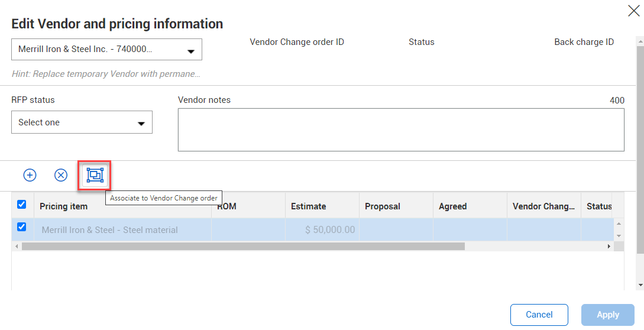Select the $ 50,000.00 estimate cell
The width and height of the screenshot is (644, 330).
(322, 230)
